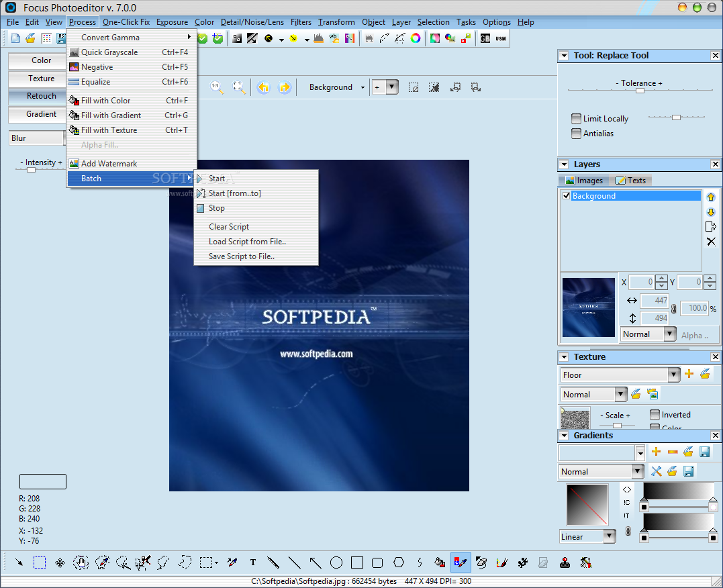The height and width of the screenshot is (588, 723).
Task: Select the rounded rectangle tool
Action: (377, 562)
